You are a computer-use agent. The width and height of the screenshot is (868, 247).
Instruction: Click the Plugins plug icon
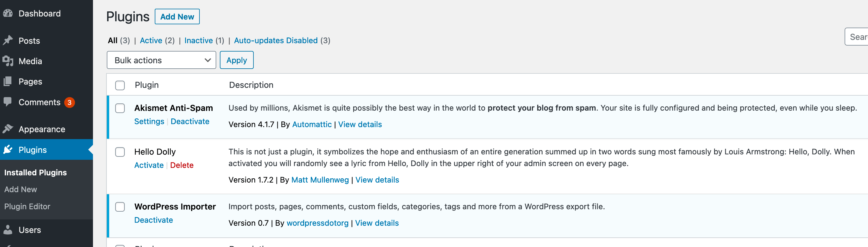8,150
